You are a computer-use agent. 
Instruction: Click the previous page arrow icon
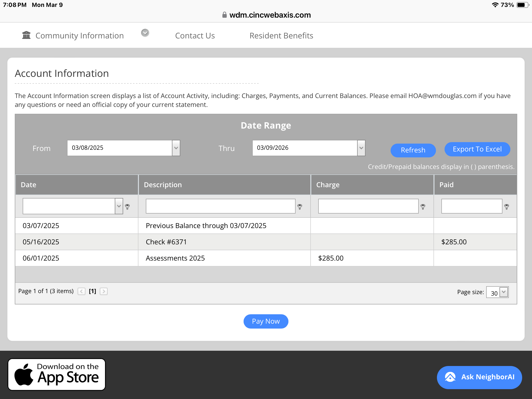click(82, 291)
